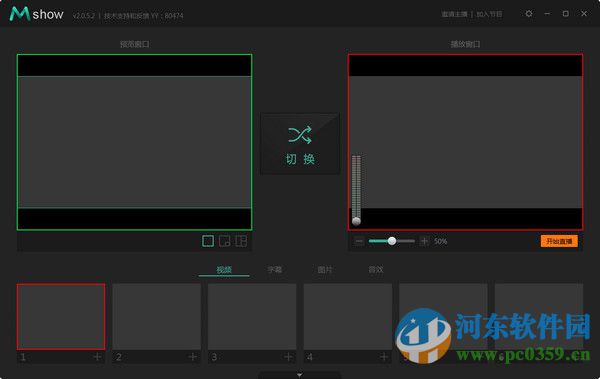Click the red-bordered broadcast window

[465, 142]
